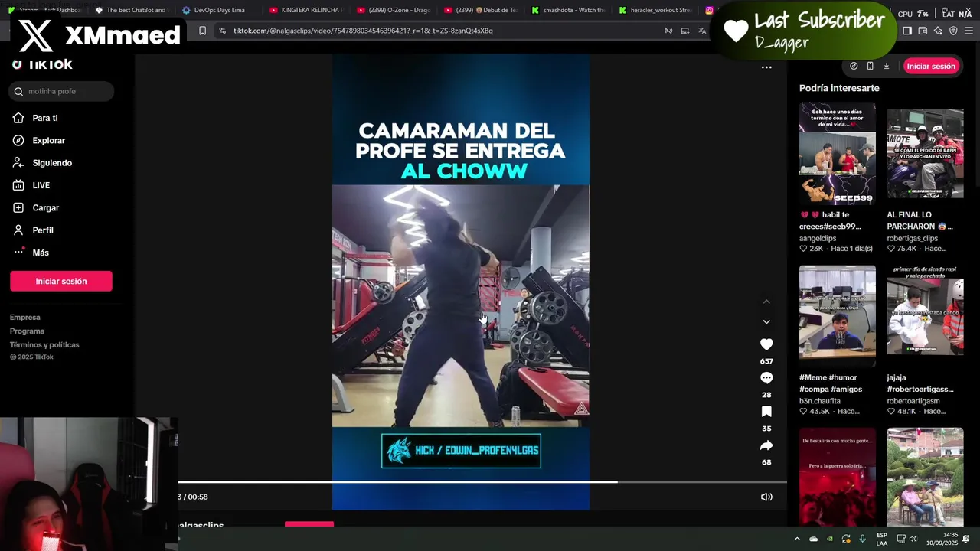Open the Empresa footer link
This screenshot has height=551, width=980.
click(x=25, y=317)
